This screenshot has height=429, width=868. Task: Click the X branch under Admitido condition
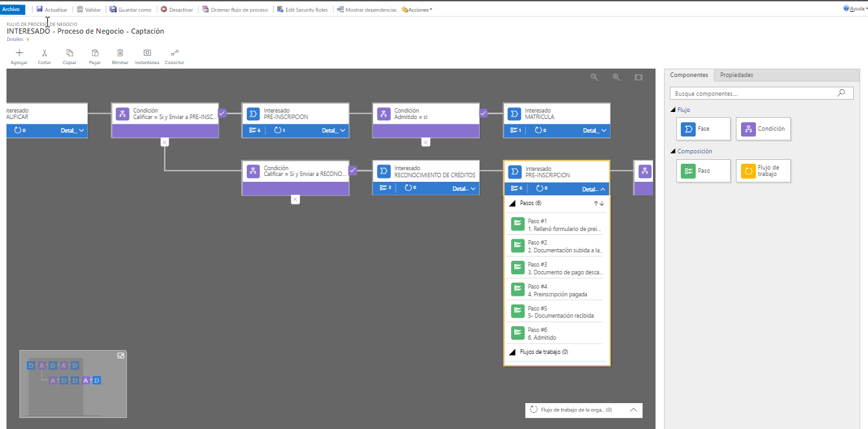click(x=426, y=142)
